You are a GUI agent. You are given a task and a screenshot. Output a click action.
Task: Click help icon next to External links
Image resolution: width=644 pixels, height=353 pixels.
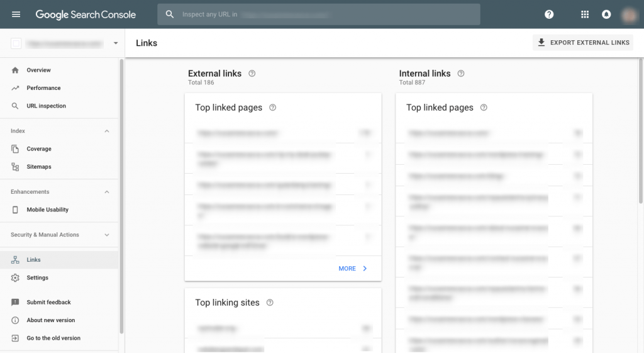252,74
